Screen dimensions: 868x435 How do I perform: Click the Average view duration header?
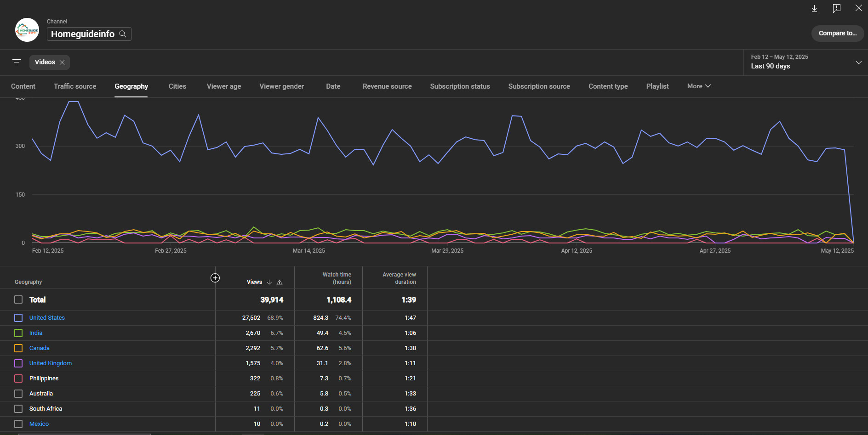tap(399, 278)
